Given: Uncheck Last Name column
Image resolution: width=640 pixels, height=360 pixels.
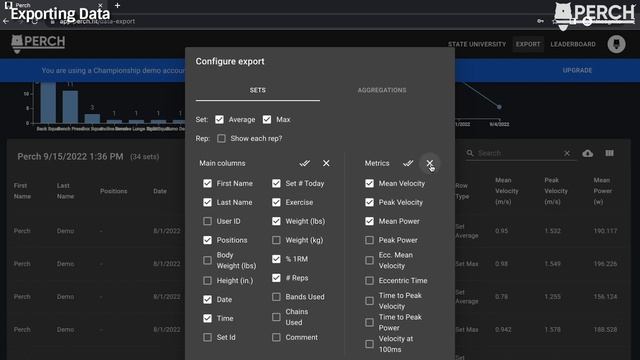Looking at the screenshot, I should pyautogui.click(x=207, y=202).
